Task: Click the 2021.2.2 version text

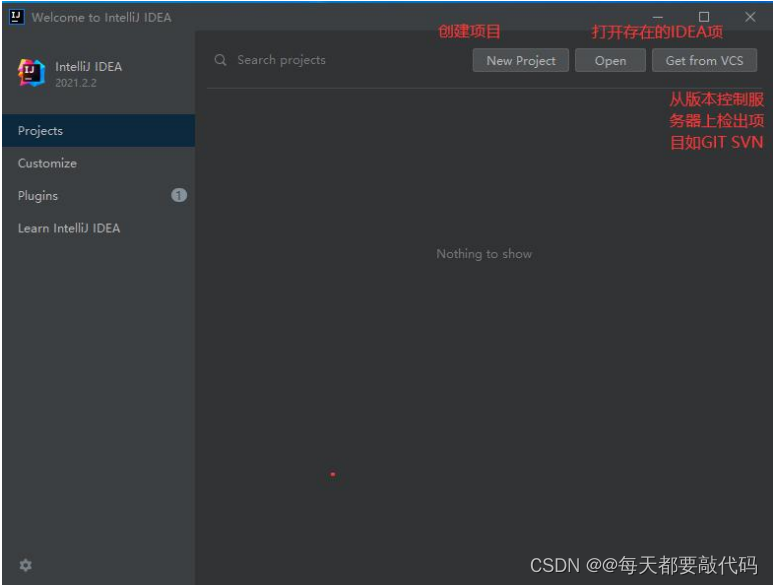Action: tap(76, 83)
